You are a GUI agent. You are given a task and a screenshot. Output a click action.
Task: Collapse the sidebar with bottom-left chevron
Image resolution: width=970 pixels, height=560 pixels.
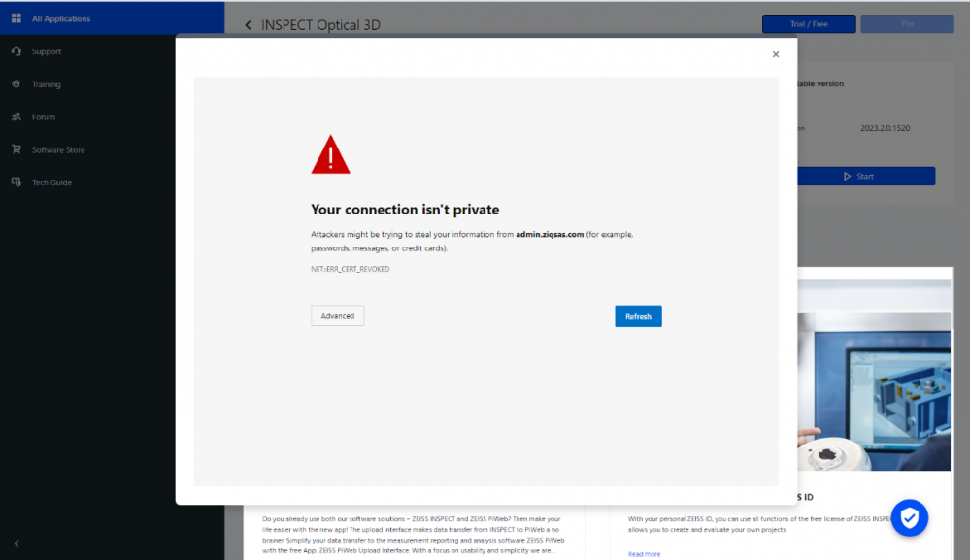point(17,544)
